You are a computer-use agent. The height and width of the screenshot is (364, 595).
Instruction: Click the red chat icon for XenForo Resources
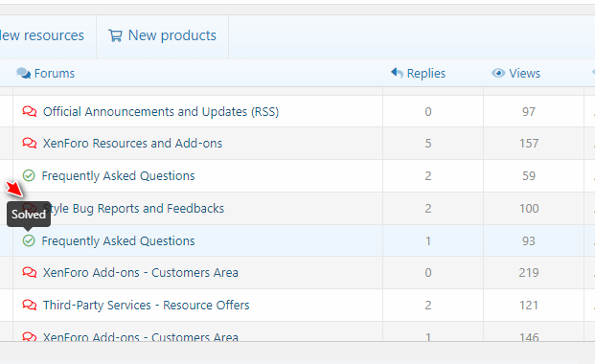tap(29, 143)
